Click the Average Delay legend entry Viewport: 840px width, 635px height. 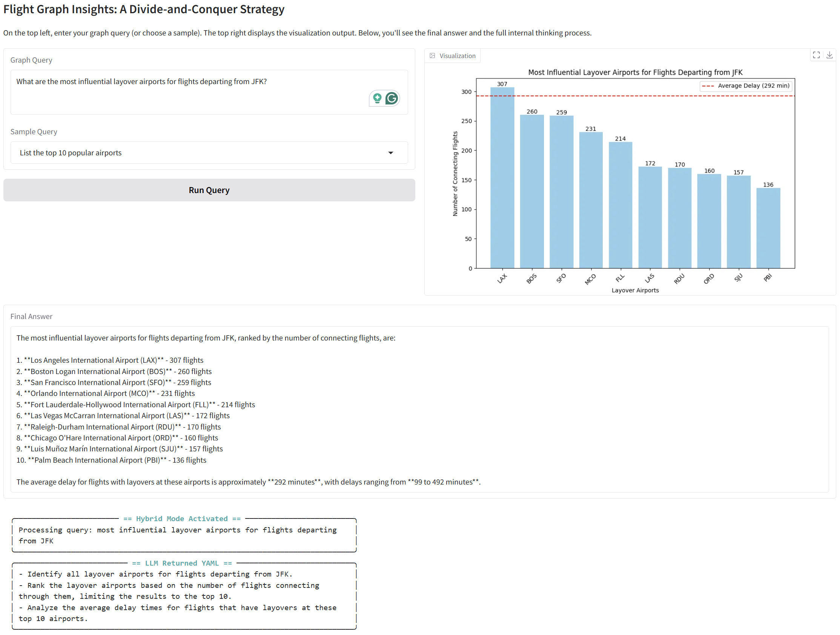[x=746, y=86]
